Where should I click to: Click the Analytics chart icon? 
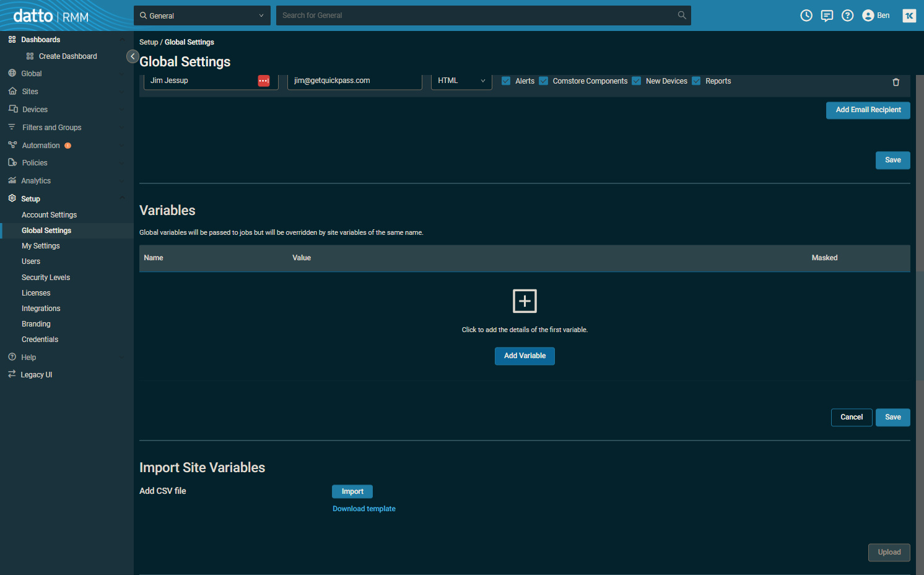pyautogui.click(x=12, y=180)
